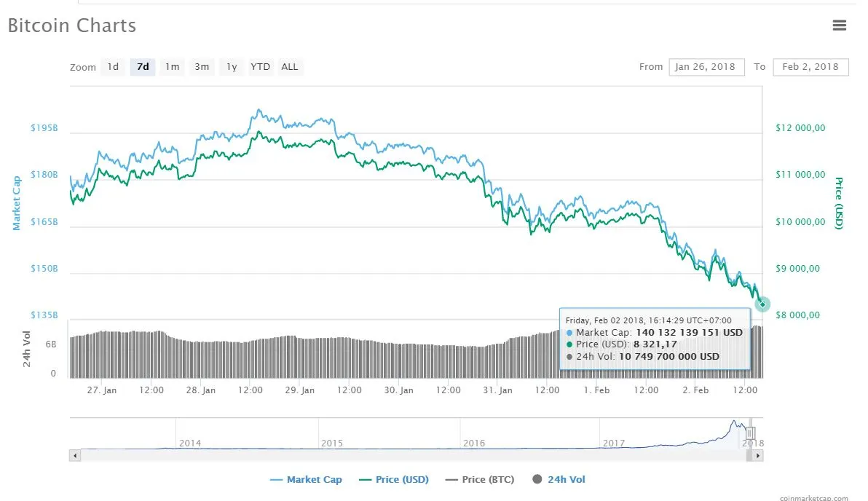Select the 1d zoom range
The image size is (868, 501).
click(x=113, y=67)
